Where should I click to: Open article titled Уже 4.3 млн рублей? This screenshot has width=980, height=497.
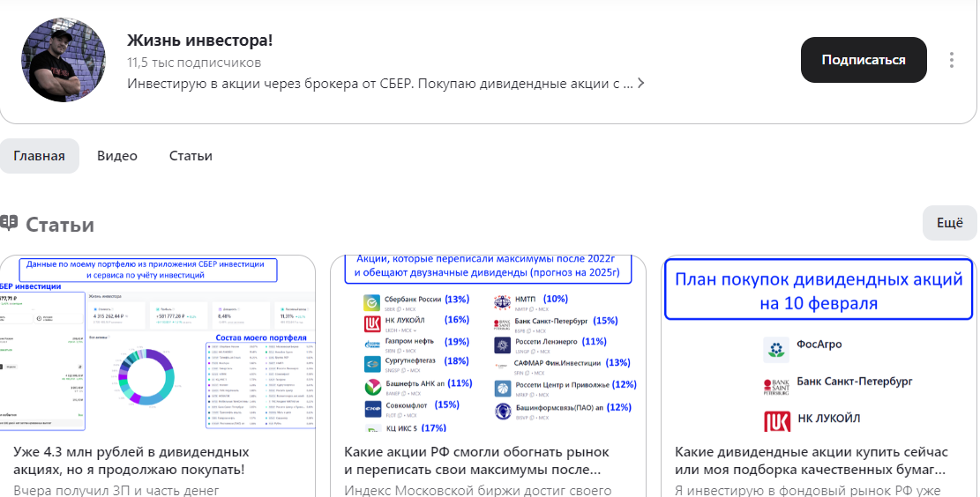131,460
